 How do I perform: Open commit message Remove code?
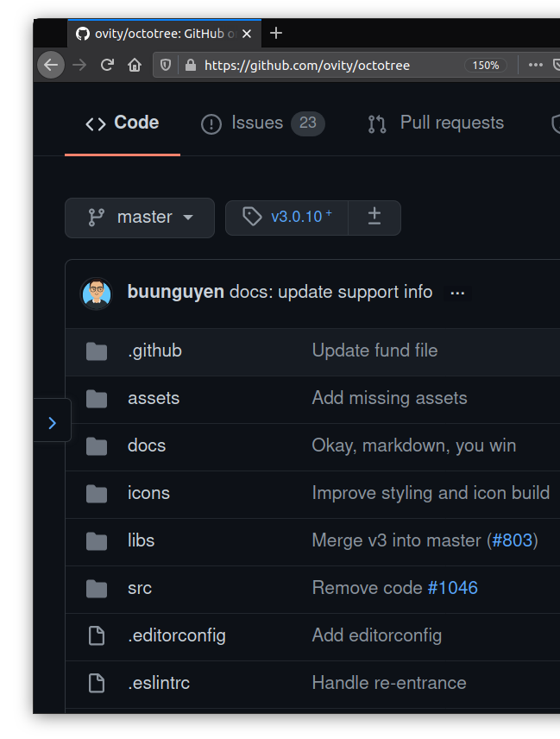(368, 588)
